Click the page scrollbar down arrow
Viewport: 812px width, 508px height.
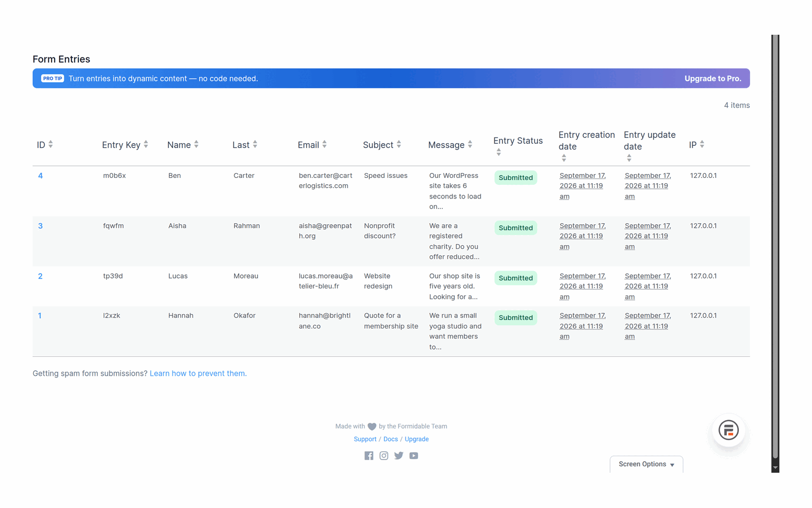(x=775, y=467)
